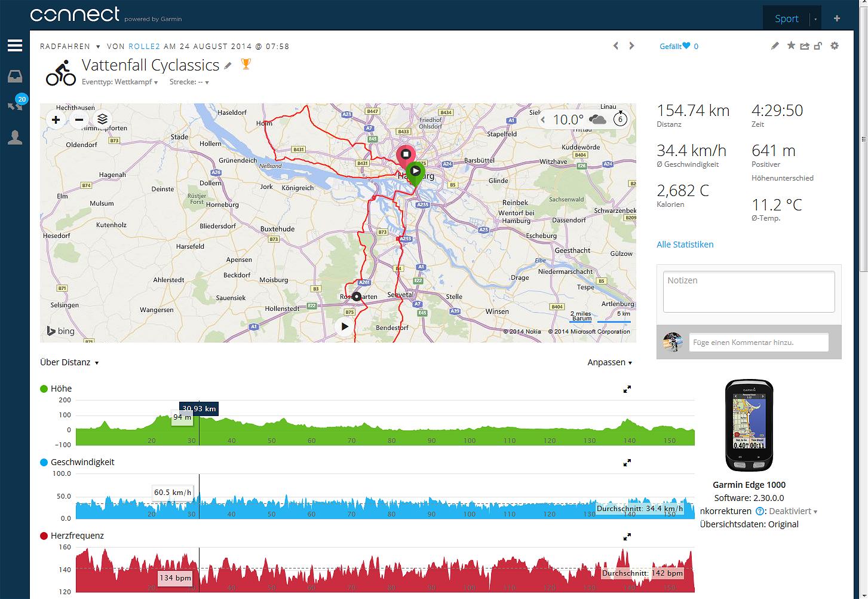Toggle the activity privacy lock
Viewport: 868px width, 599px height.
[x=818, y=46]
